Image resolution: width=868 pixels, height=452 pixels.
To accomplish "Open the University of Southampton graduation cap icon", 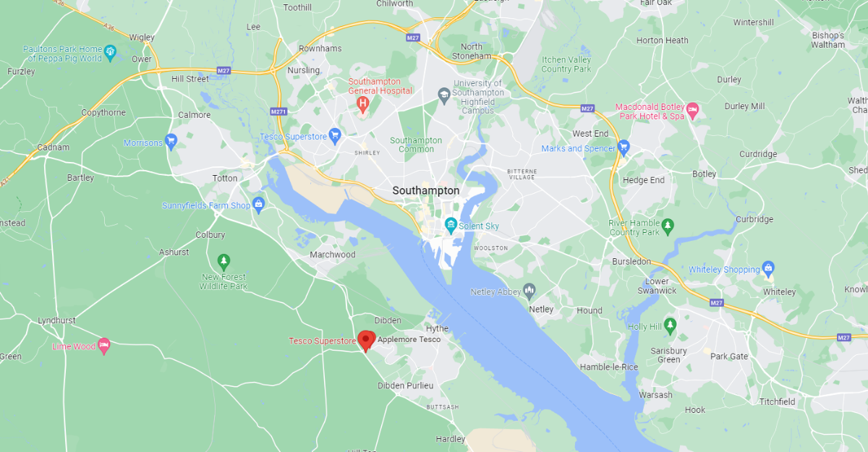I will tap(443, 94).
